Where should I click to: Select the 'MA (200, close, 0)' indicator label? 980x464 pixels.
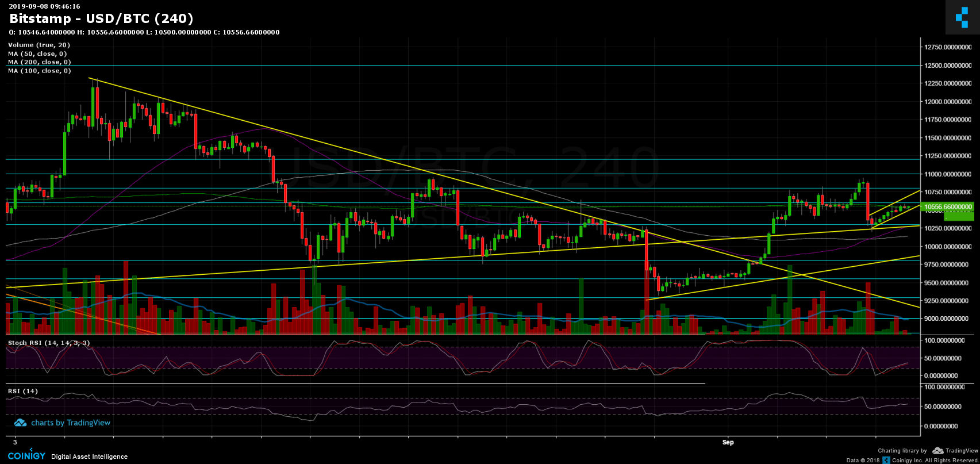(40, 62)
